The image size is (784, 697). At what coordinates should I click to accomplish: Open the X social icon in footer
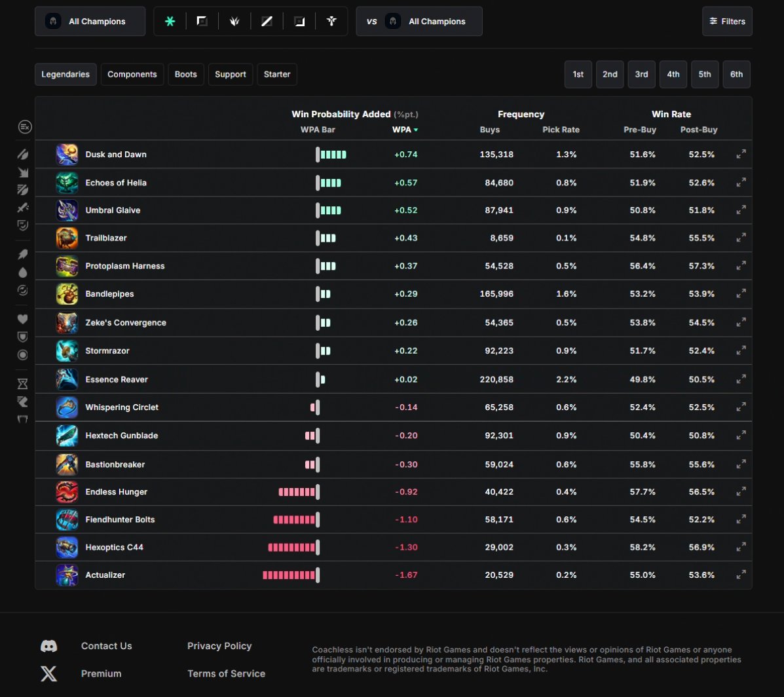[x=48, y=673]
